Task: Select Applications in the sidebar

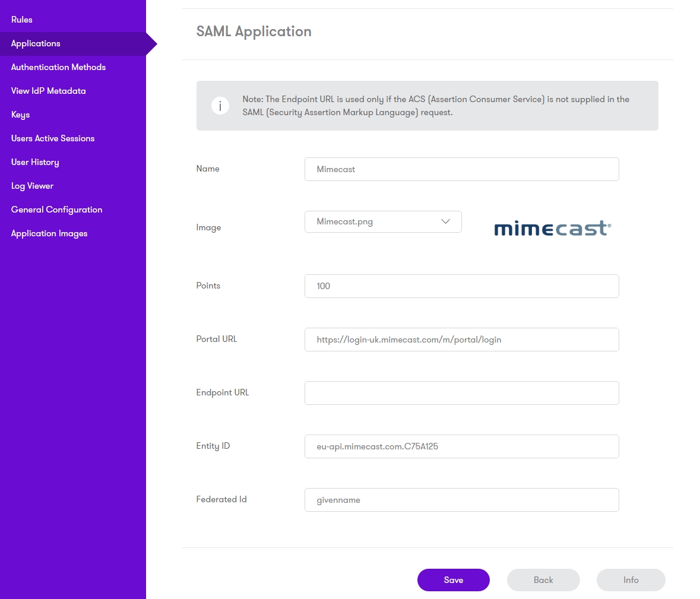Action: point(36,43)
